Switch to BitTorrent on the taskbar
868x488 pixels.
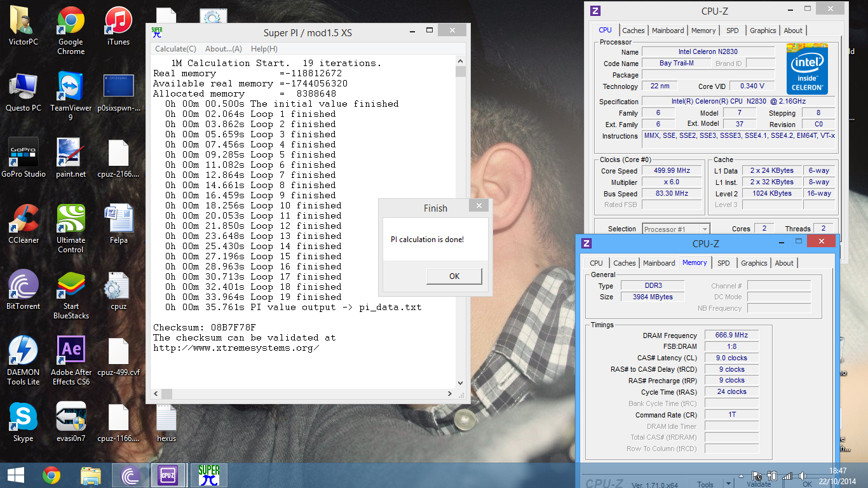pos(130,475)
